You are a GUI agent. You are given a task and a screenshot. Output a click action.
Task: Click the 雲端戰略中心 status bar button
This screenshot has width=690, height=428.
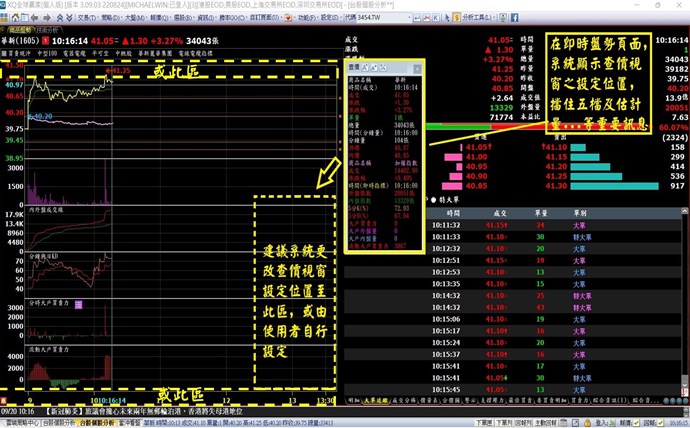coord(22,422)
